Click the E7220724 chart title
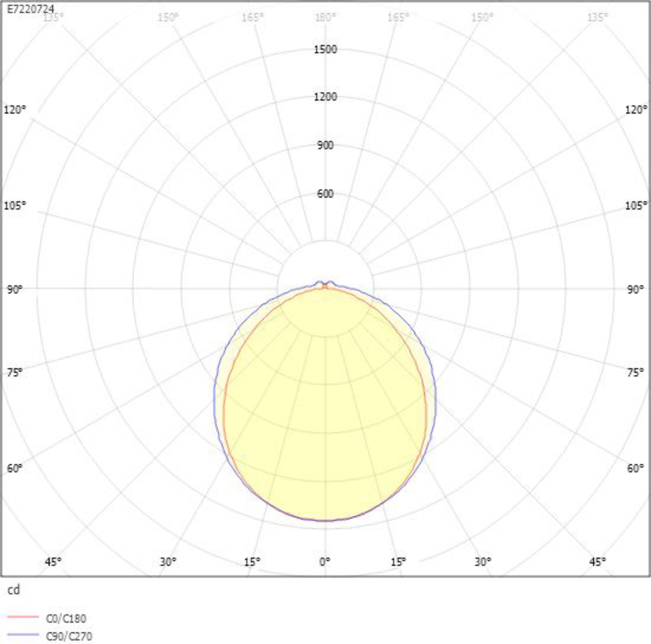Image resolution: width=651 pixels, height=644 pixels. 31,9
